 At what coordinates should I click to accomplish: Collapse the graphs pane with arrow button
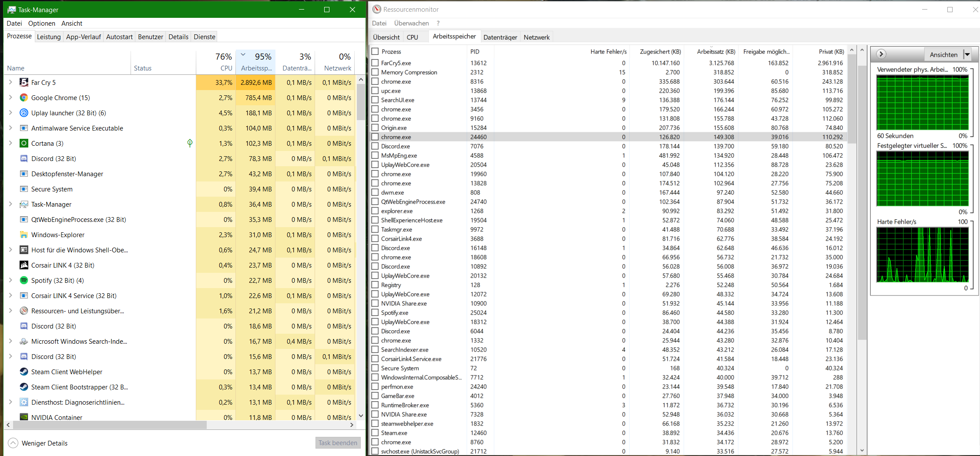coord(881,54)
